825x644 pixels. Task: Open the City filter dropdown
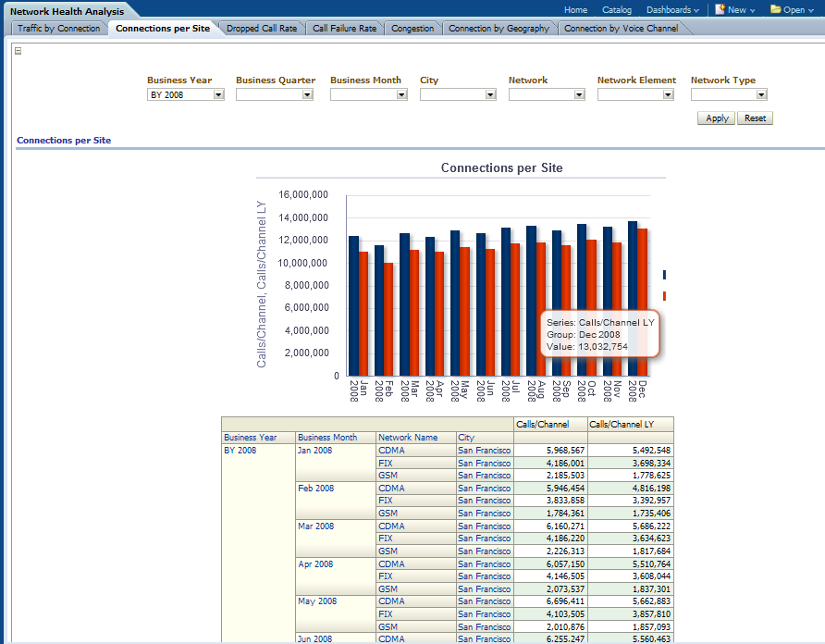(490, 94)
